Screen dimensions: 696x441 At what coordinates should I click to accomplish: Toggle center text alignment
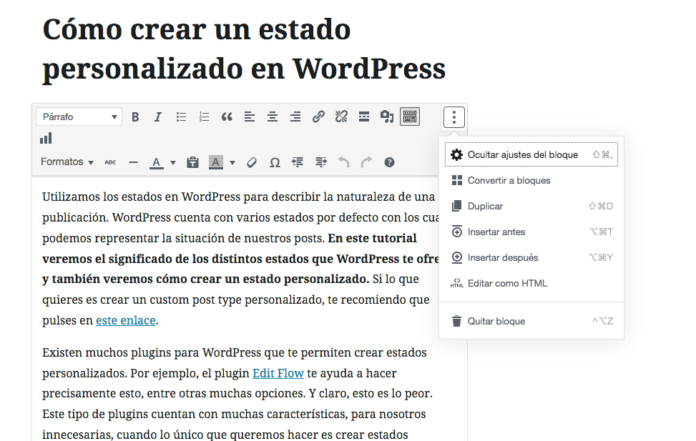(272, 117)
